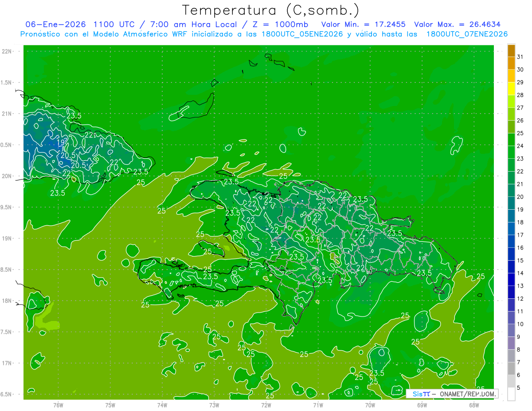Click the blue legend swatch between 14 and 15
Image resolution: width=532 pixels, height=411 pixels.
coord(511,267)
